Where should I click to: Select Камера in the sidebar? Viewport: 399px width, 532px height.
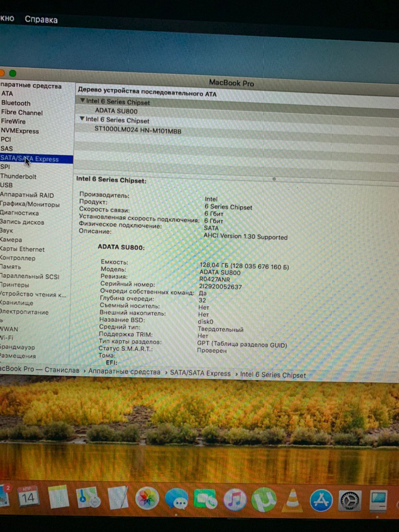click(x=11, y=240)
